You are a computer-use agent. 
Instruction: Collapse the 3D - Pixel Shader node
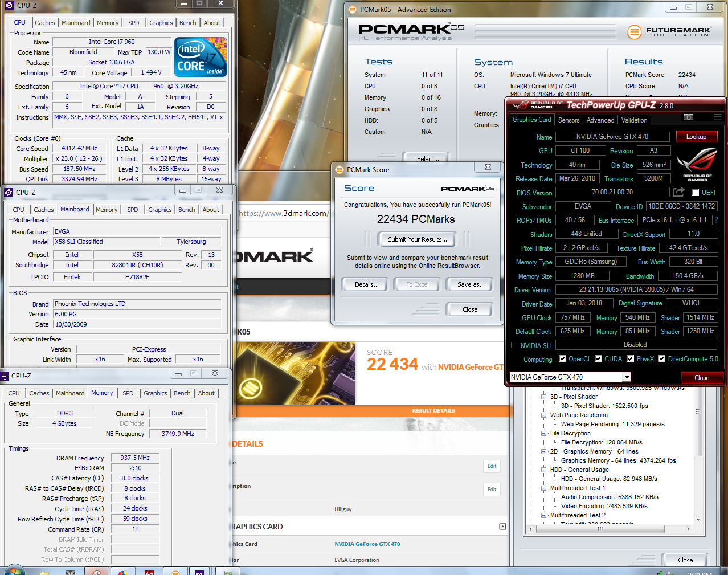(x=543, y=397)
